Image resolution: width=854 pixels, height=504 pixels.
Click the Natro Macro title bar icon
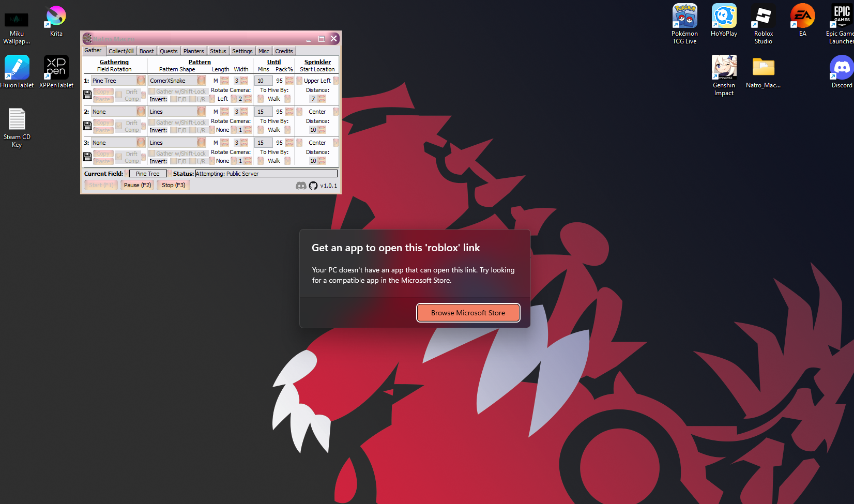pyautogui.click(x=87, y=38)
